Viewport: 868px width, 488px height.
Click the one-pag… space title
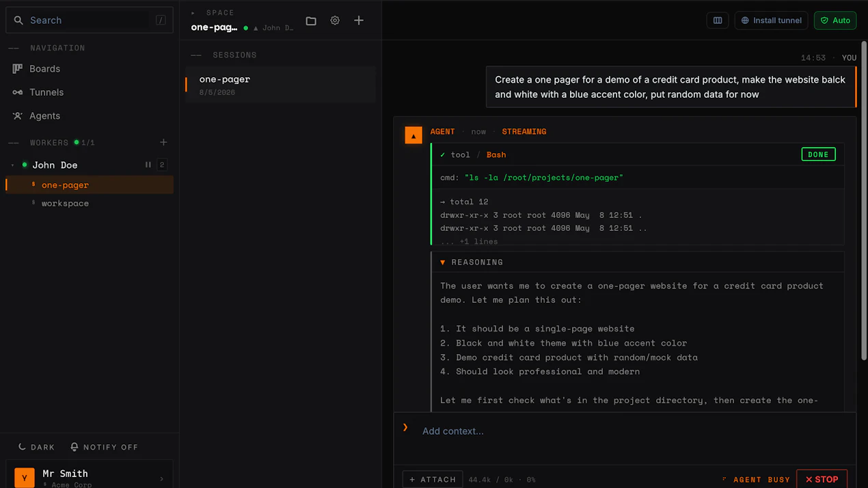pyautogui.click(x=214, y=27)
